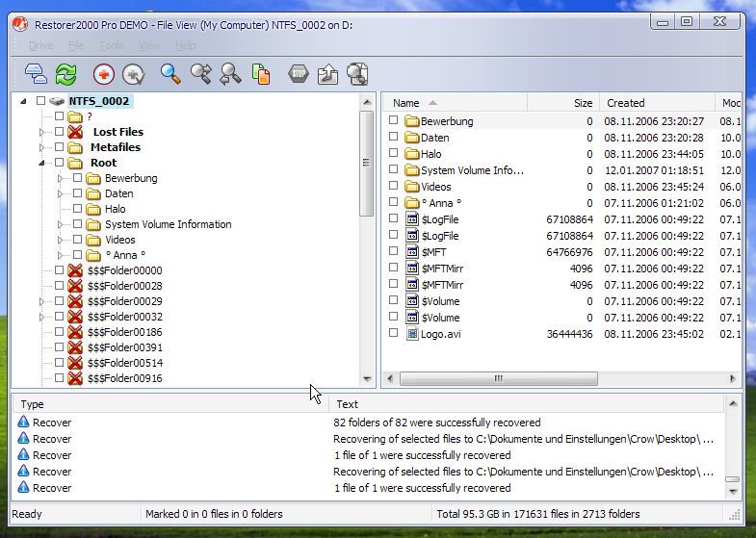This screenshot has width=756, height=538.
Task: Click the STOP sign toolbar icon
Action: pyautogui.click(x=299, y=74)
